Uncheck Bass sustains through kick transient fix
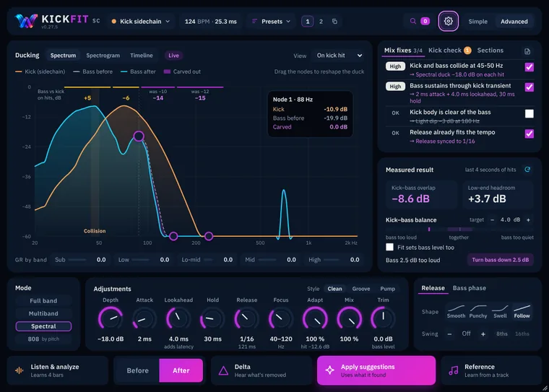 click(x=529, y=87)
